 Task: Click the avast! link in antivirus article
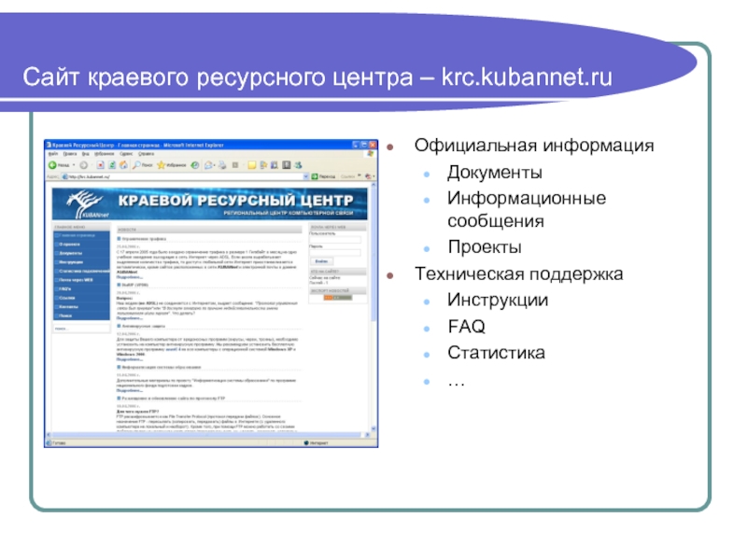point(172,349)
